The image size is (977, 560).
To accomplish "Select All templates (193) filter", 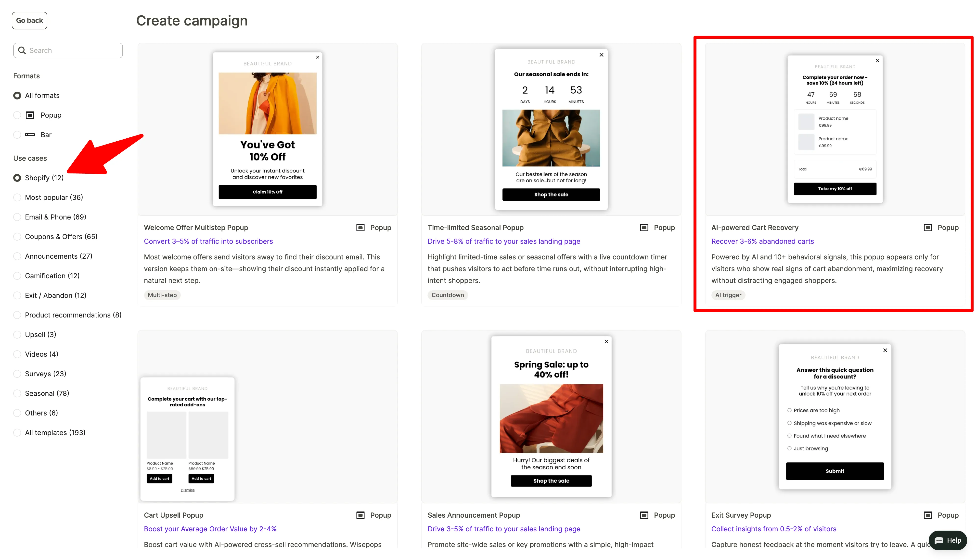I will pos(17,432).
